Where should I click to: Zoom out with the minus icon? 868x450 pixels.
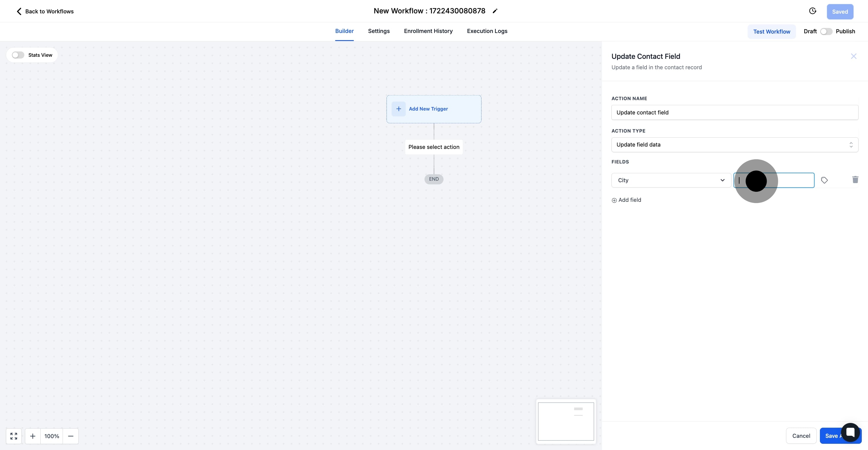coord(70,436)
